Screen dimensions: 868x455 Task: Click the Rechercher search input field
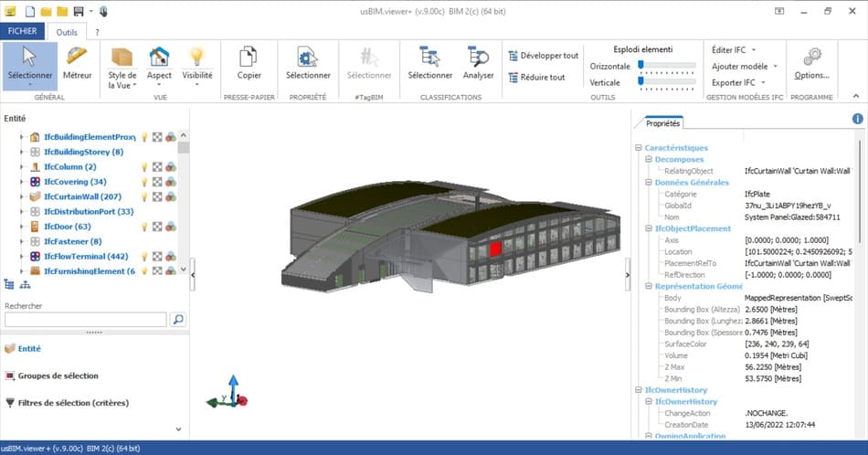coord(85,320)
